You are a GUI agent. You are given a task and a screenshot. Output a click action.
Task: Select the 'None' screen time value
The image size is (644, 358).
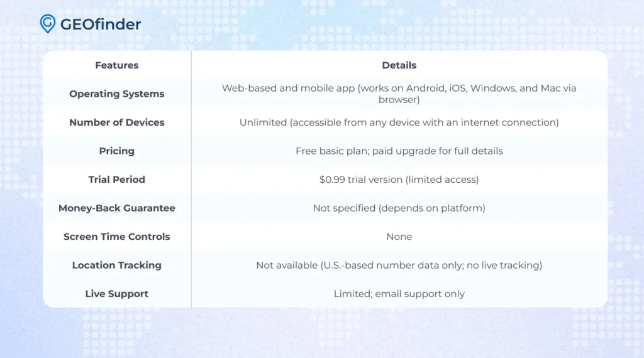[x=399, y=237]
